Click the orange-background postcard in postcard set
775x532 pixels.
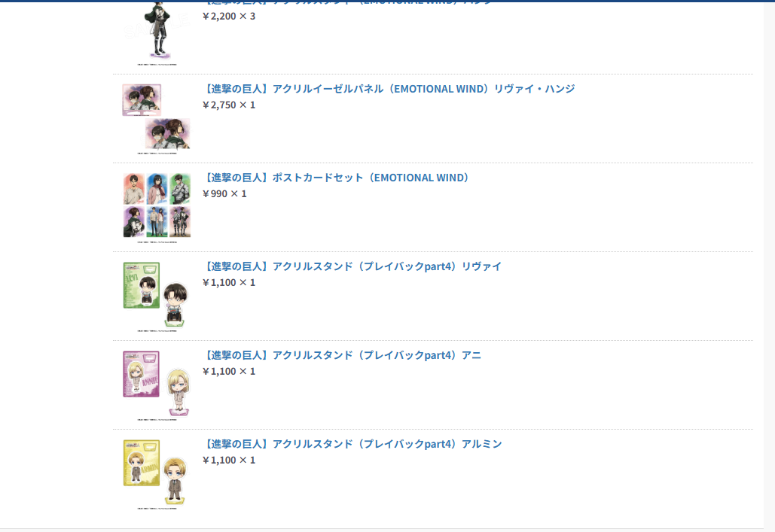coord(133,189)
